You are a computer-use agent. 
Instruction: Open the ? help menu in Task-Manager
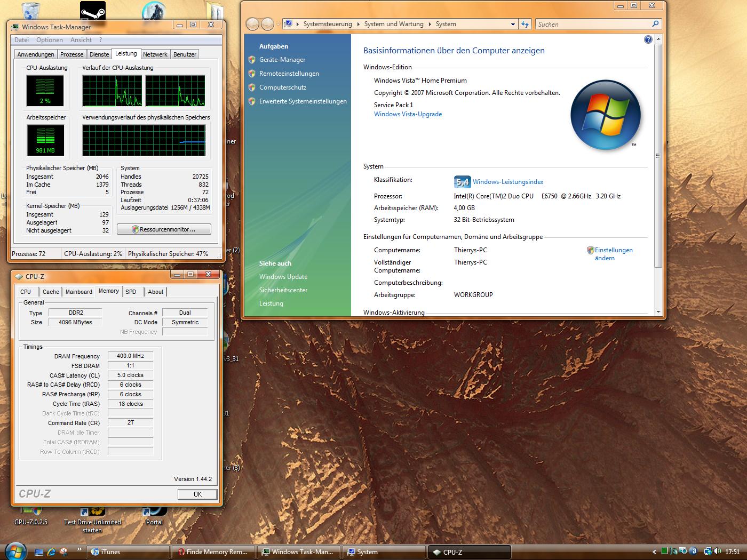pos(100,40)
